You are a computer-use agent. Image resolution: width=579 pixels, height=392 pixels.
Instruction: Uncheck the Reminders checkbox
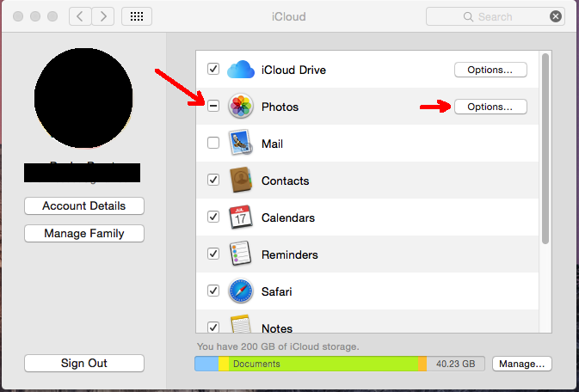(213, 254)
